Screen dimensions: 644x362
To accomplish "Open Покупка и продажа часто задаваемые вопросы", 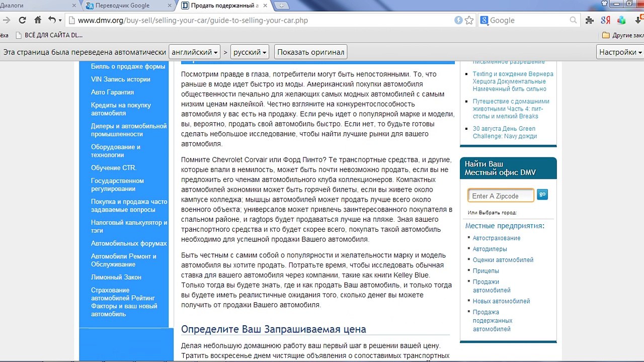I will [129, 206].
